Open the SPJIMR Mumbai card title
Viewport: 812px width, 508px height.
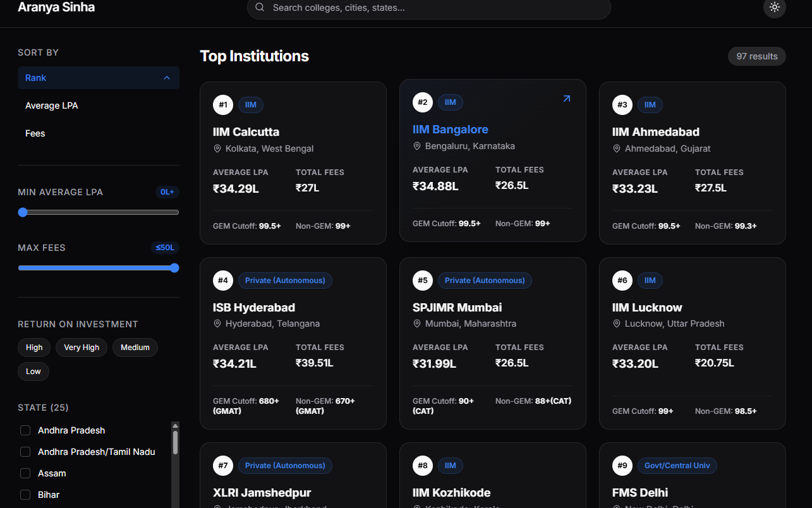(458, 308)
